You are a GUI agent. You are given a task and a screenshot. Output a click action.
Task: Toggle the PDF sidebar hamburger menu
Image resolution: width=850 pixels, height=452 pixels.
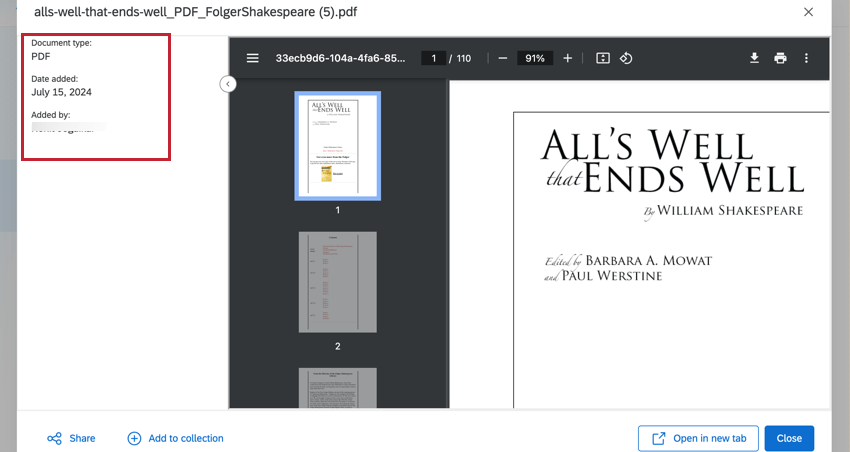pyautogui.click(x=253, y=58)
